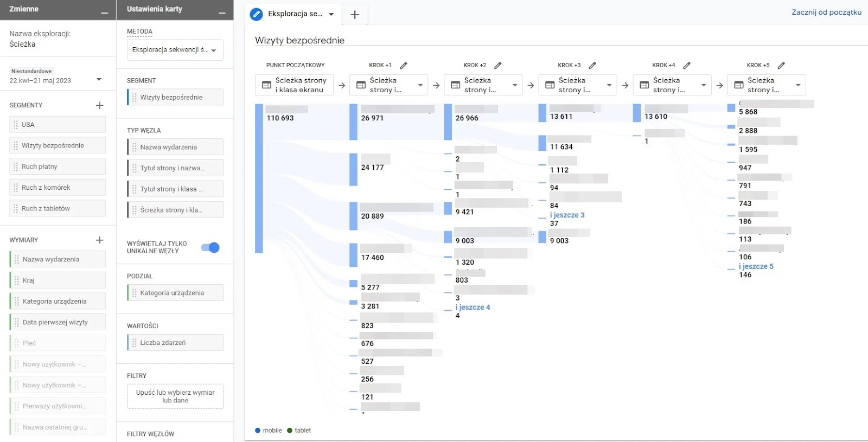Select Kategoria urządzenia dimension
This screenshot has width=868, height=442.
pyautogui.click(x=58, y=301)
